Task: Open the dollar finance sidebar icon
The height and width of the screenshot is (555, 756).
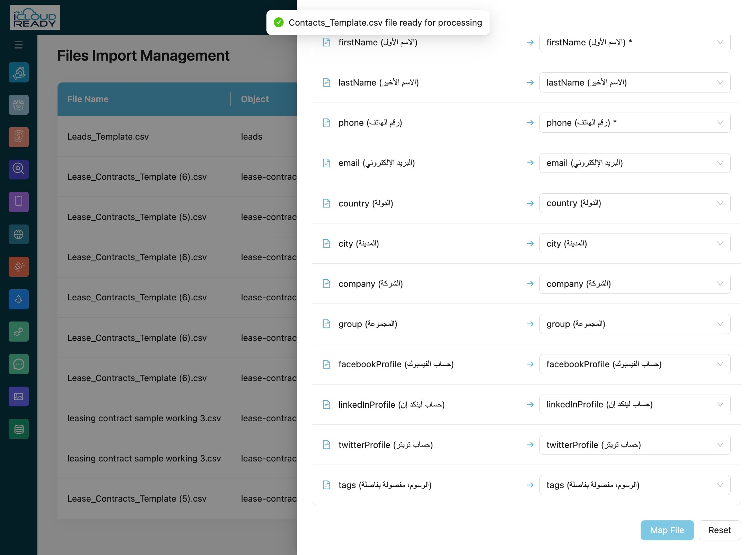Action: pos(19,137)
